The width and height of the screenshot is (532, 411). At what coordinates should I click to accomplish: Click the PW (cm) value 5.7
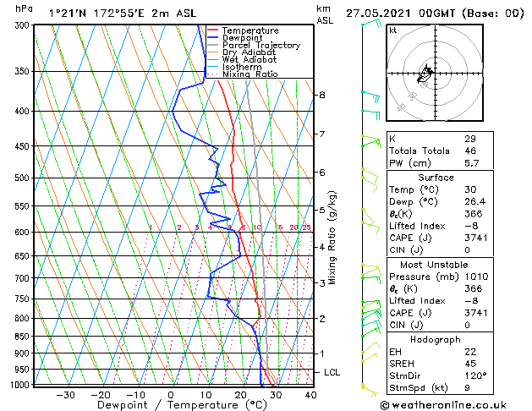tap(472, 163)
